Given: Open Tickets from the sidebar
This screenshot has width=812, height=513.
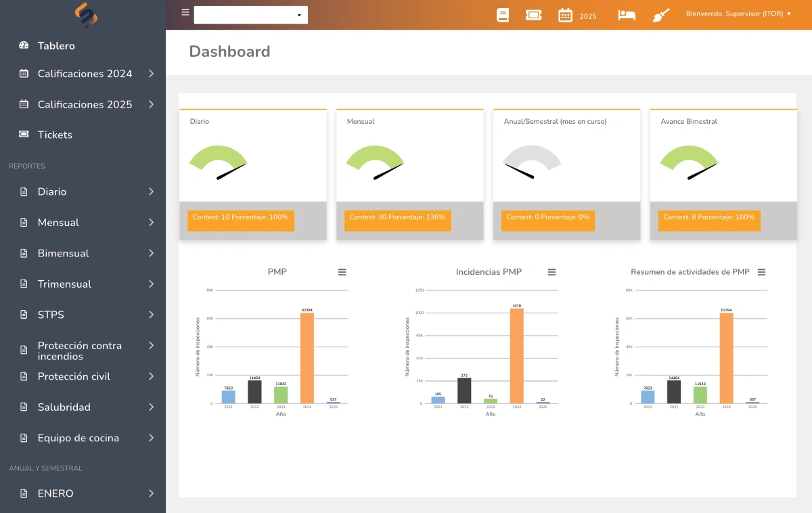Looking at the screenshot, I should [55, 135].
